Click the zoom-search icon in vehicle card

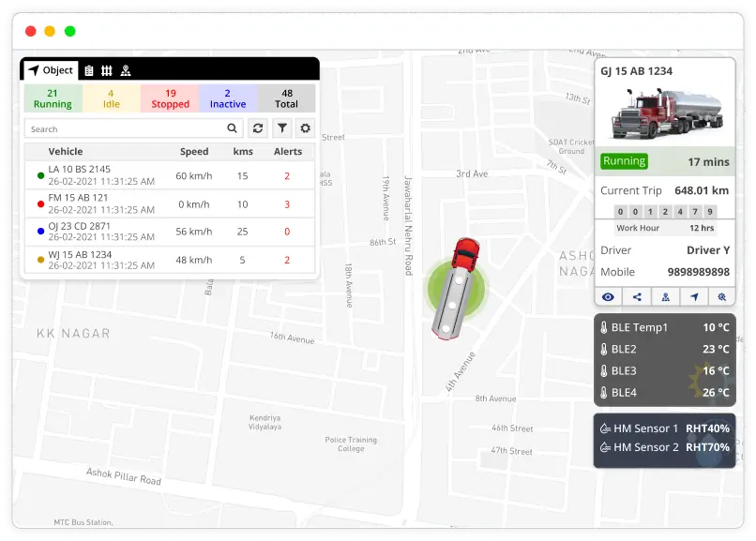pos(722,296)
